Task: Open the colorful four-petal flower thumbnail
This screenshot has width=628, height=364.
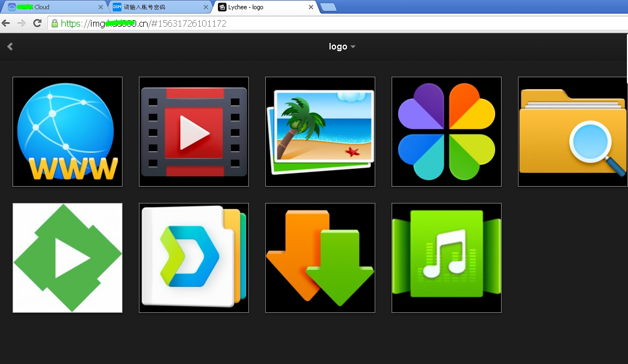Action: tap(447, 132)
